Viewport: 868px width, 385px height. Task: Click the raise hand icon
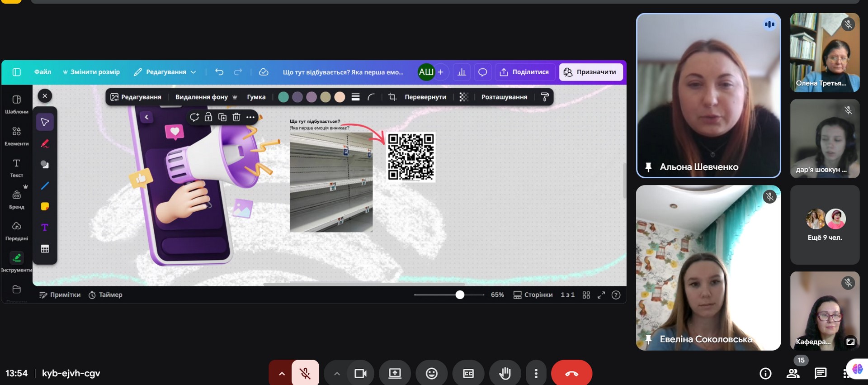click(x=505, y=373)
